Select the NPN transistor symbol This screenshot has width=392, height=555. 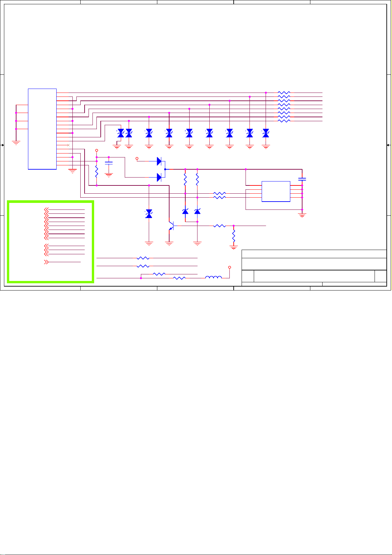click(171, 226)
